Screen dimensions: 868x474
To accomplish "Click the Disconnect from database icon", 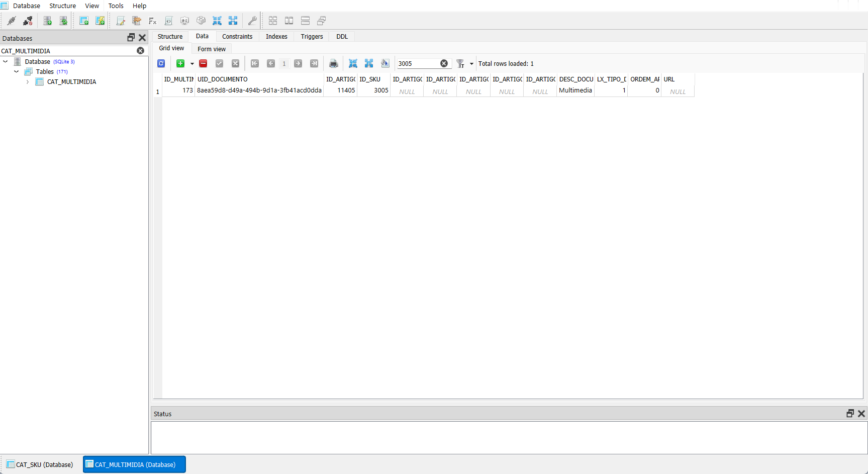I will pos(28,21).
